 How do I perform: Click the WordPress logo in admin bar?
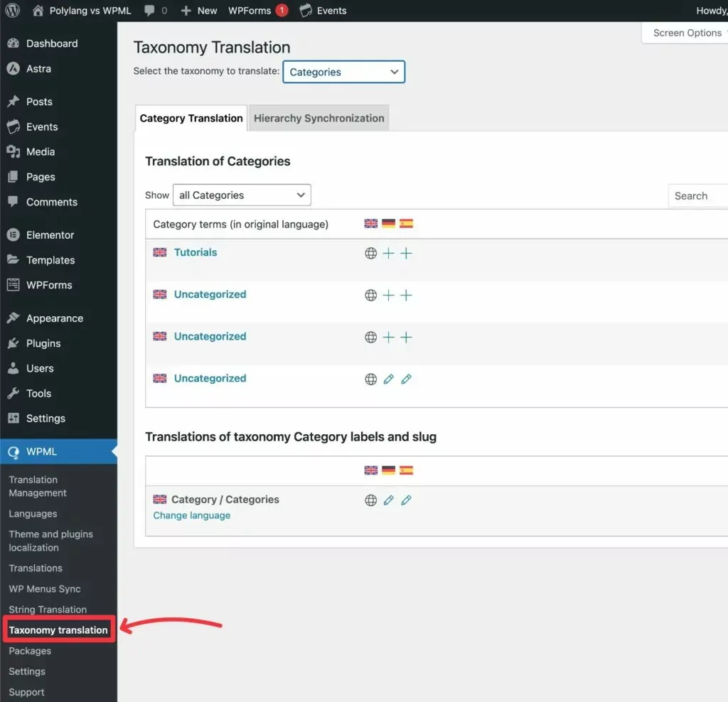[13, 11]
